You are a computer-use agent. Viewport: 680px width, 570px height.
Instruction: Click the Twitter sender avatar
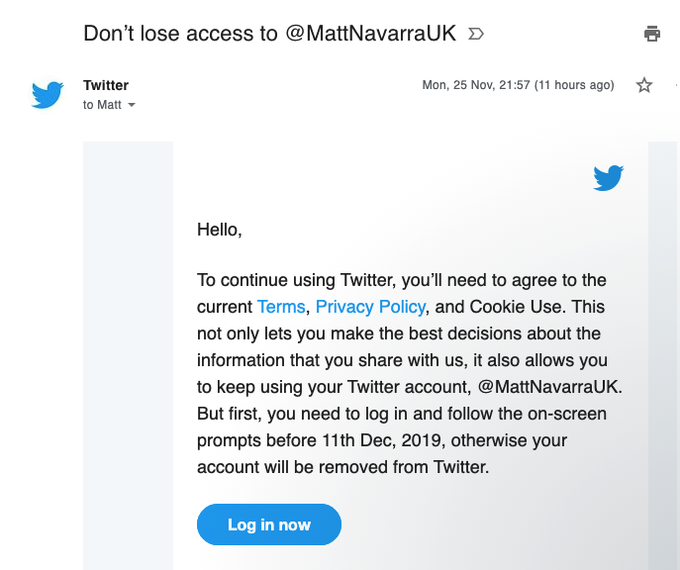pyautogui.click(x=47, y=95)
